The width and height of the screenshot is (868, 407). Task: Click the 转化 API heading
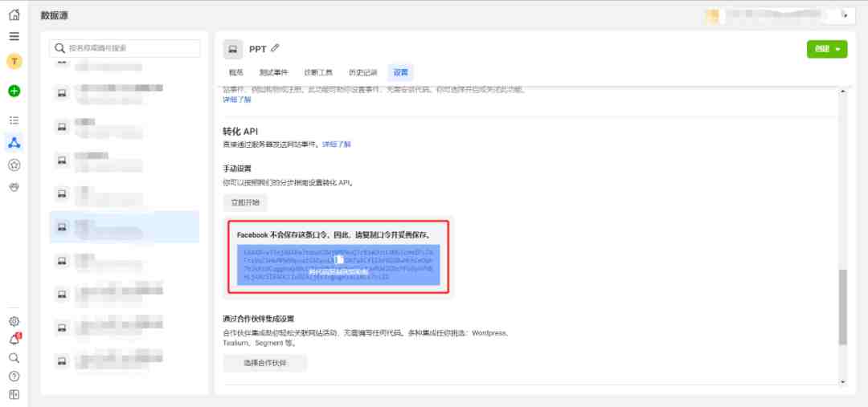coord(240,132)
